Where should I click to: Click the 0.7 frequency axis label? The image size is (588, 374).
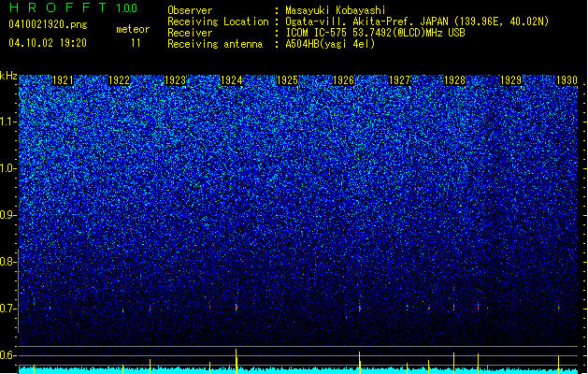tap(8, 309)
